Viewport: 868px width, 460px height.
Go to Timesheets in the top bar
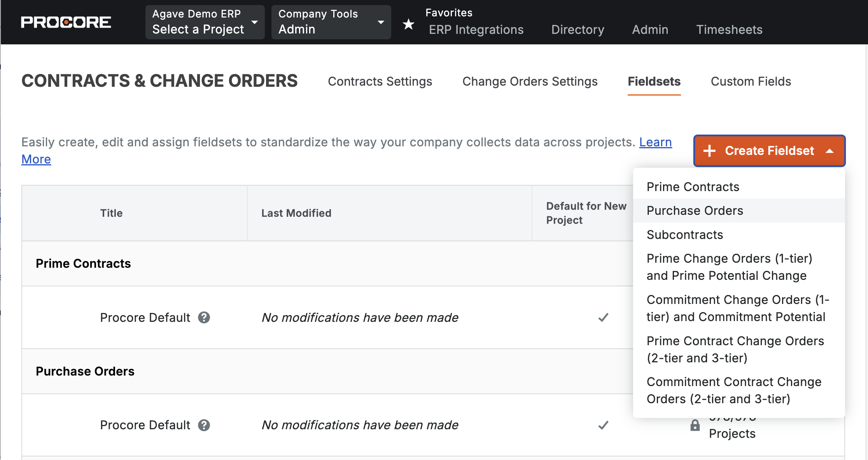(729, 30)
